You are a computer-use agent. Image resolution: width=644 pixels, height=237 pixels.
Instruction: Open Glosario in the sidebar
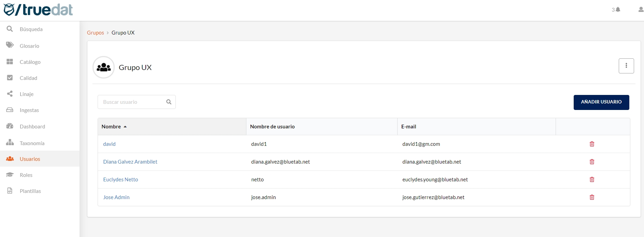[29, 46]
